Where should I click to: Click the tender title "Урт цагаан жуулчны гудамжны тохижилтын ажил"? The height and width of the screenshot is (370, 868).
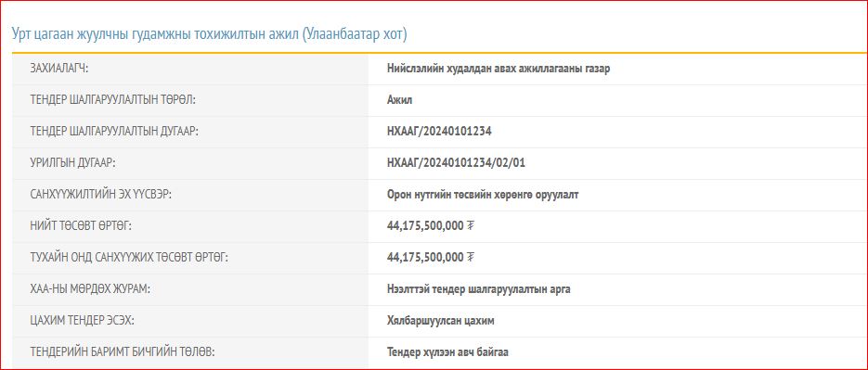click(x=156, y=34)
